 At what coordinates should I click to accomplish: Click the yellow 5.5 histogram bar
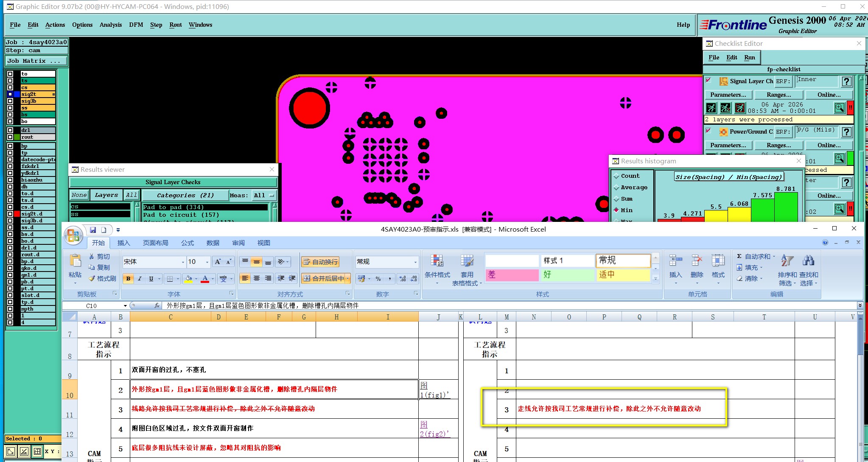pyautogui.click(x=716, y=216)
